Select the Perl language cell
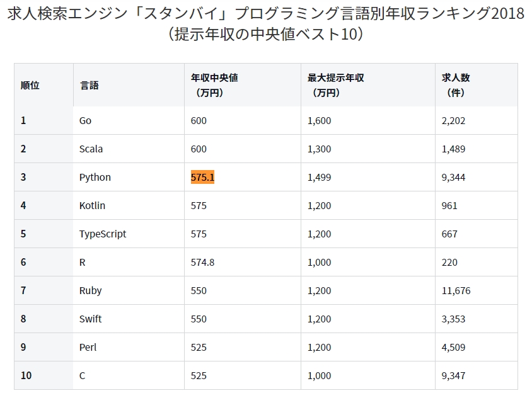The width and height of the screenshot is (532, 398). [88, 348]
